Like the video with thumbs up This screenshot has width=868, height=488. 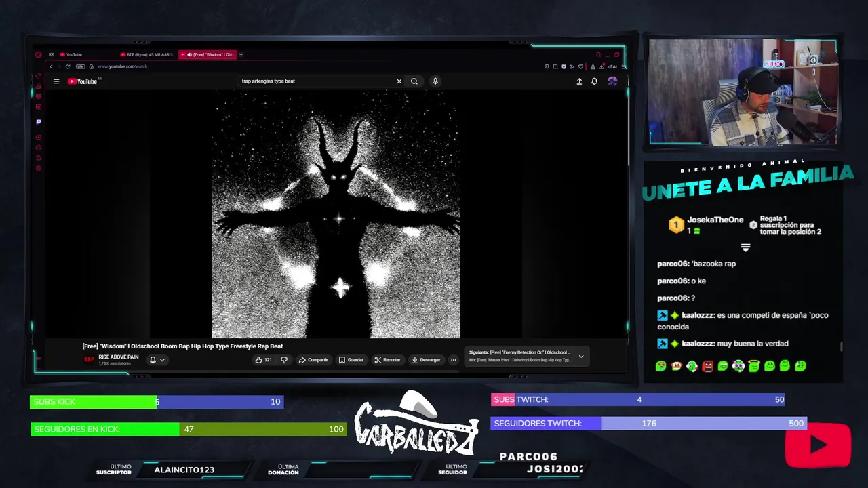(264, 360)
